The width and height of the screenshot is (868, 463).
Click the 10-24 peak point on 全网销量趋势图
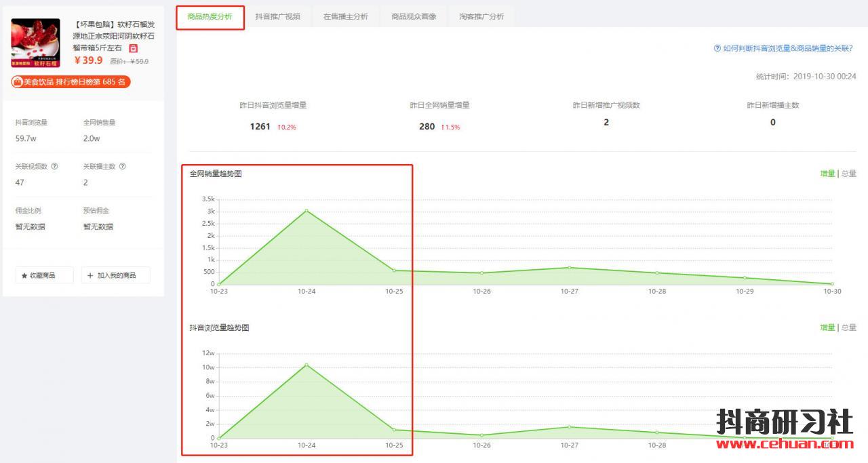307,211
